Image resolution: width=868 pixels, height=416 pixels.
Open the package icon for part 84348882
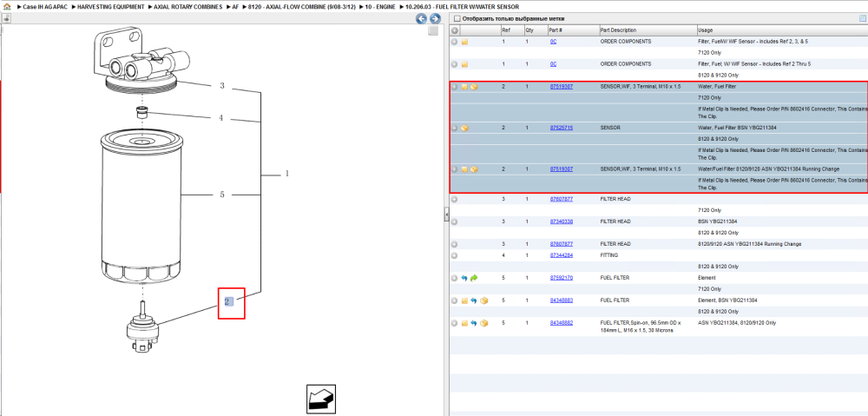[x=483, y=323]
